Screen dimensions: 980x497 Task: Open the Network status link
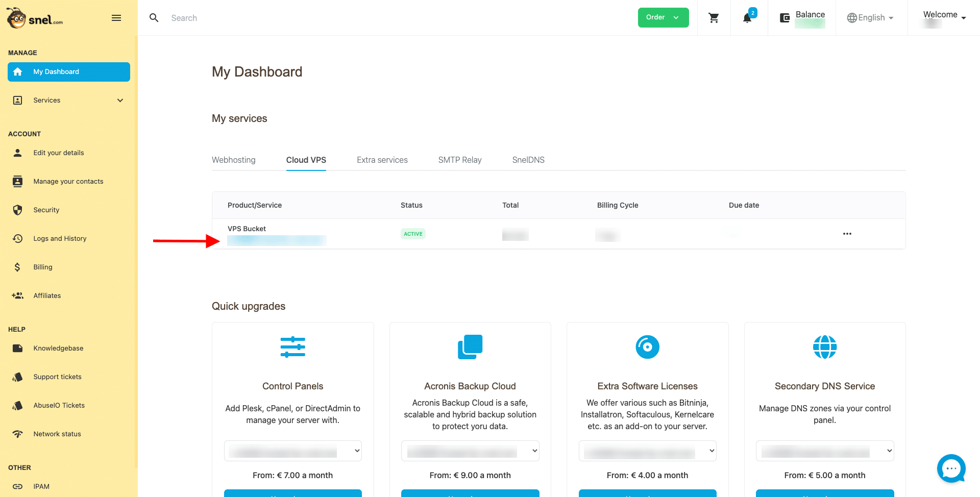[x=57, y=434]
